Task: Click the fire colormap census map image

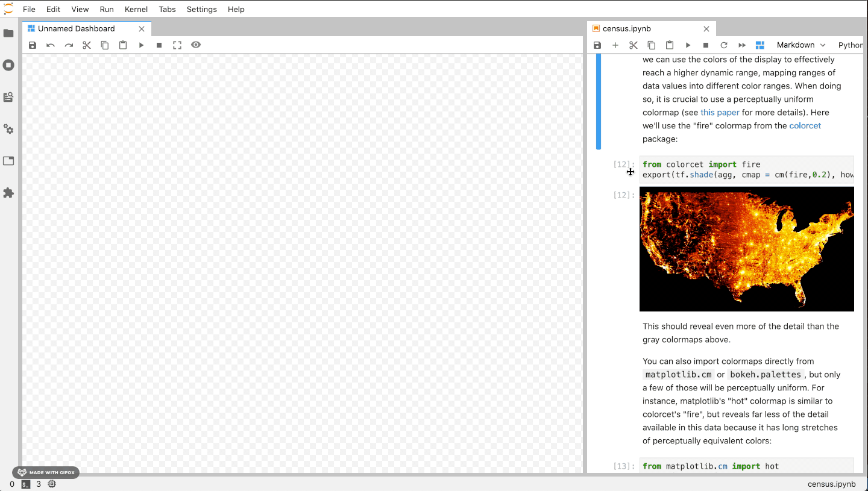Action: click(747, 249)
